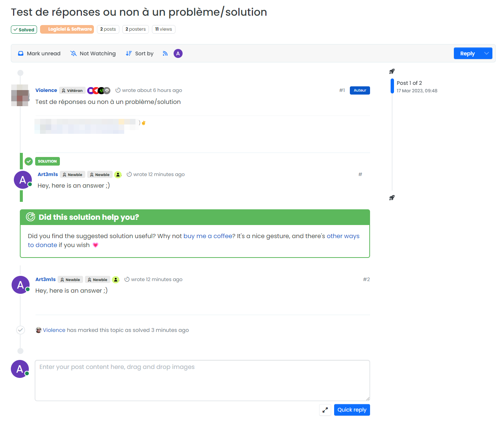Click the rocket icon at timeline top
Image resolution: width=504 pixels, height=422 pixels.
click(392, 71)
